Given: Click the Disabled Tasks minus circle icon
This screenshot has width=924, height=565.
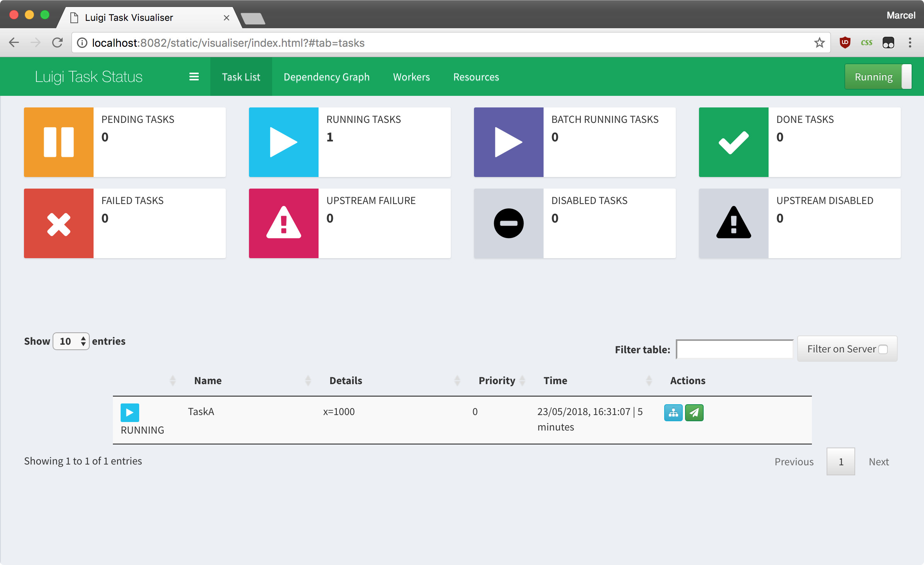Looking at the screenshot, I should click(x=509, y=223).
